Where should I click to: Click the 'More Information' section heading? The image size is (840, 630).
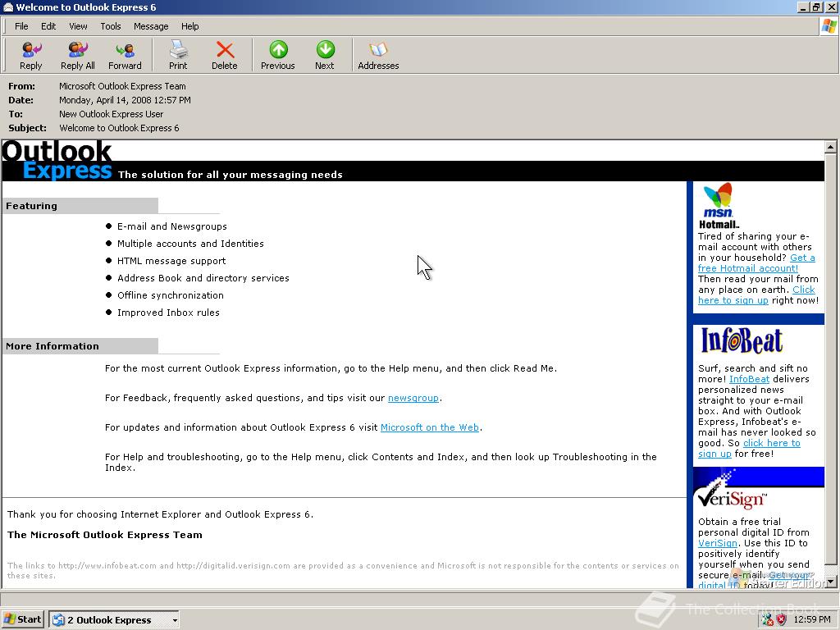point(52,347)
